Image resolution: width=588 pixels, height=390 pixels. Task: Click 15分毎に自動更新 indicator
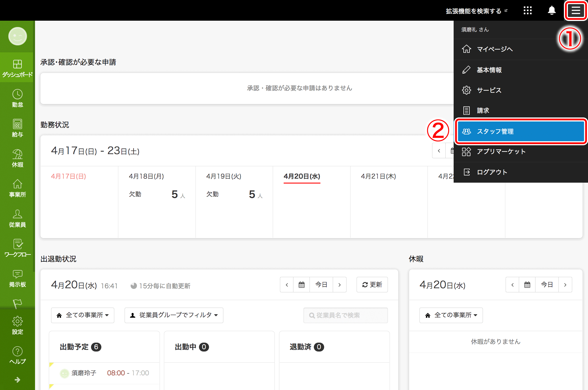pos(160,286)
